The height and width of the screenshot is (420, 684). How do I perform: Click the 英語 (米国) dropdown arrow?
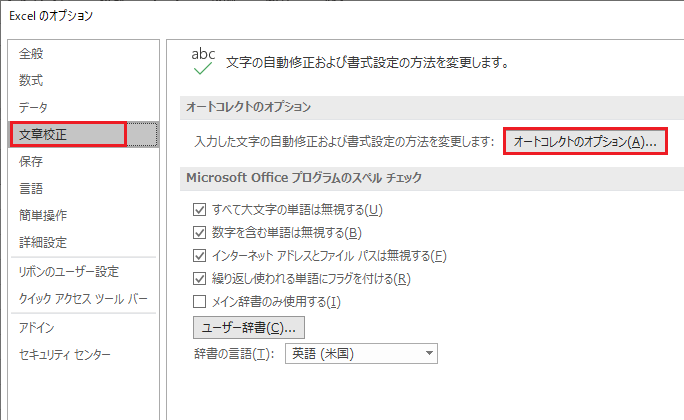pos(429,354)
